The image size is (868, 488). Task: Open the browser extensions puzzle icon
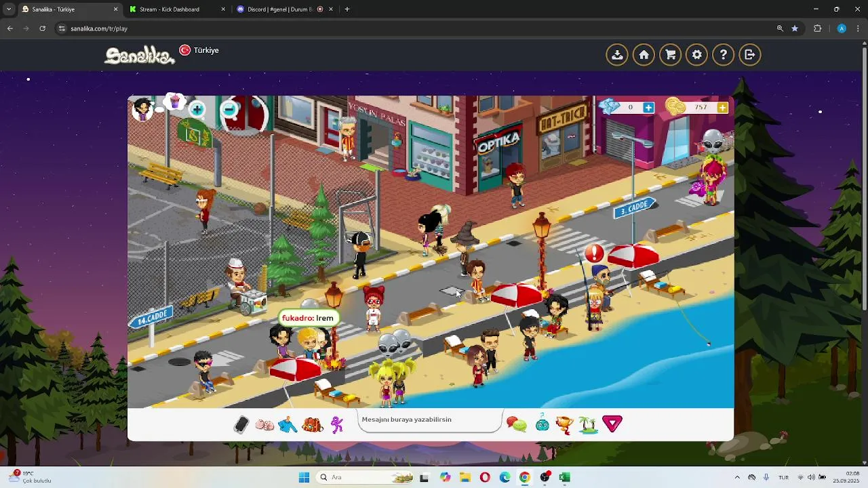(817, 28)
